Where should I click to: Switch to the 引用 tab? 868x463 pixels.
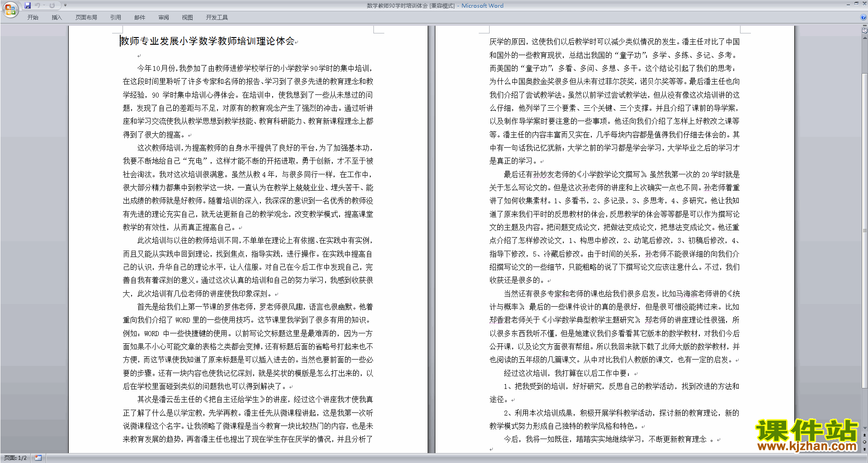coord(116,18)
